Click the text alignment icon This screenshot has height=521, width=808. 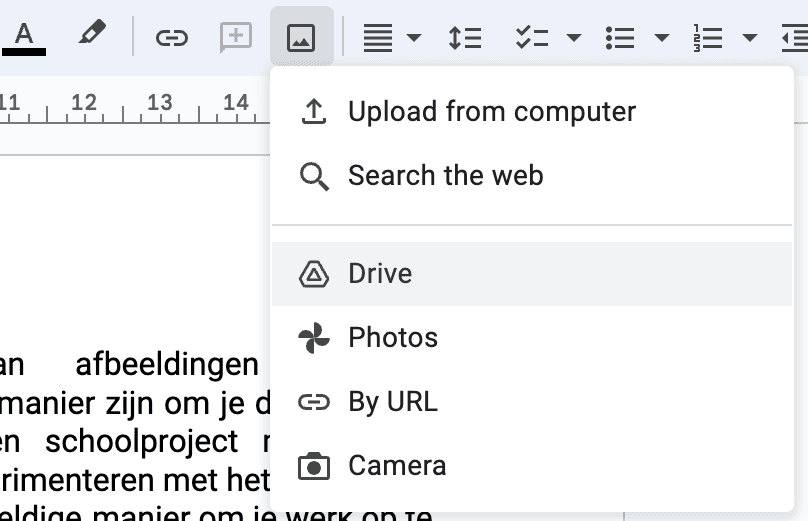point(377,38)
